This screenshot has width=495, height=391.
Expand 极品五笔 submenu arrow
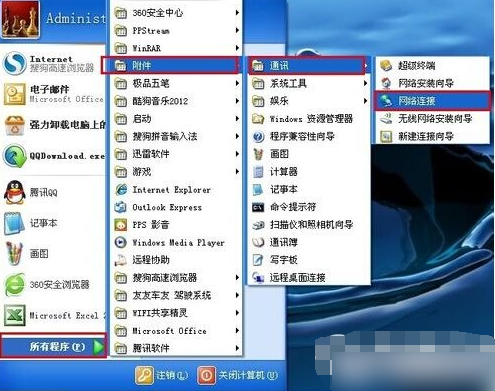pyautogui.click(x=237, y=83)
